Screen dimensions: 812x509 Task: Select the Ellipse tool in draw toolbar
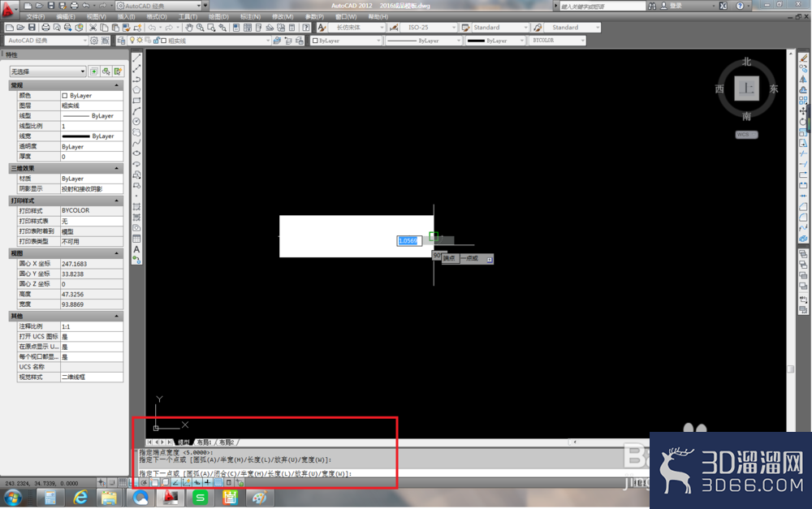click(x=136, y=153)
